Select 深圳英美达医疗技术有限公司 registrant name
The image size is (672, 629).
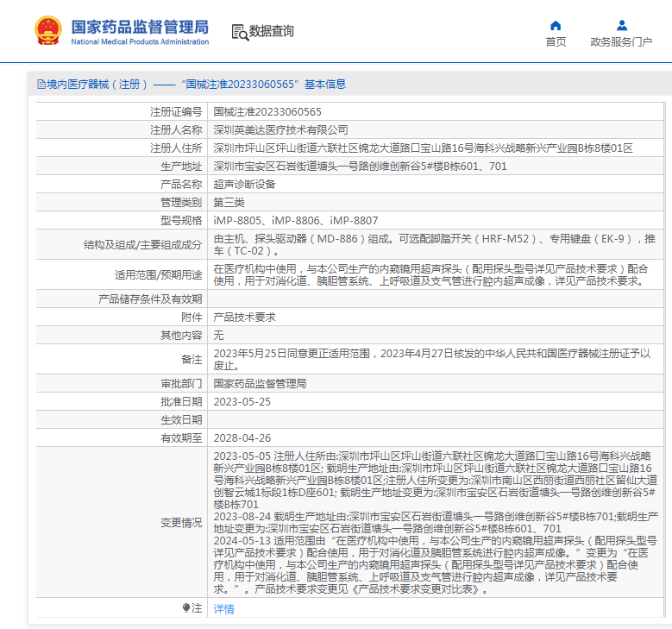tap(280, 130)
